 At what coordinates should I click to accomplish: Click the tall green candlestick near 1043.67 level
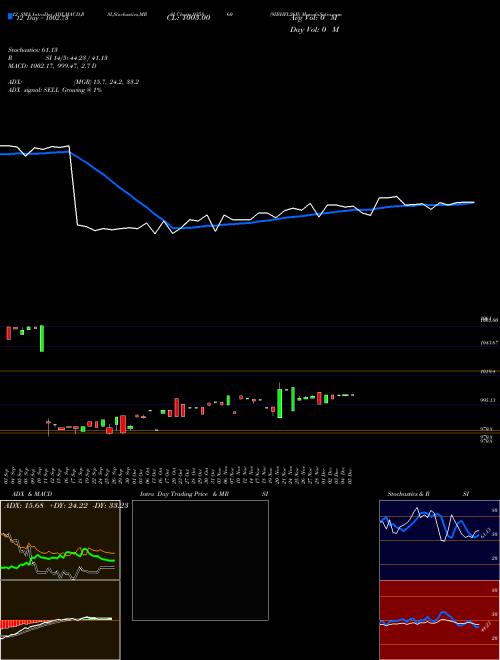coord(42,338)
